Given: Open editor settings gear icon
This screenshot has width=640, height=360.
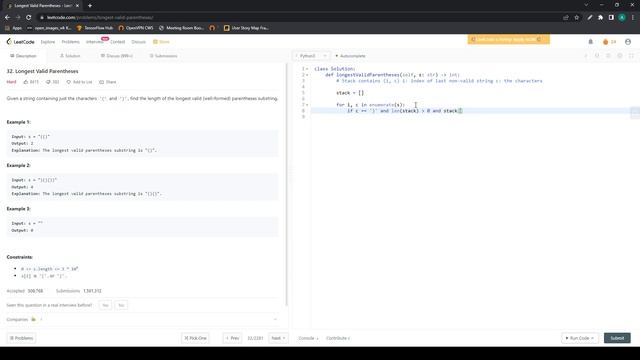Looking at the screenshot, I should coord(620,56).
